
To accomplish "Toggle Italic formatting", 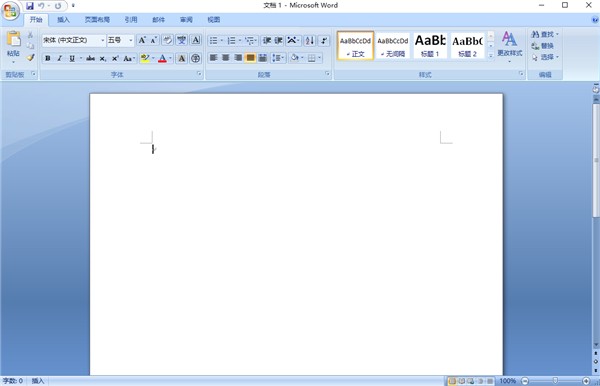I will tap(59, 58).
